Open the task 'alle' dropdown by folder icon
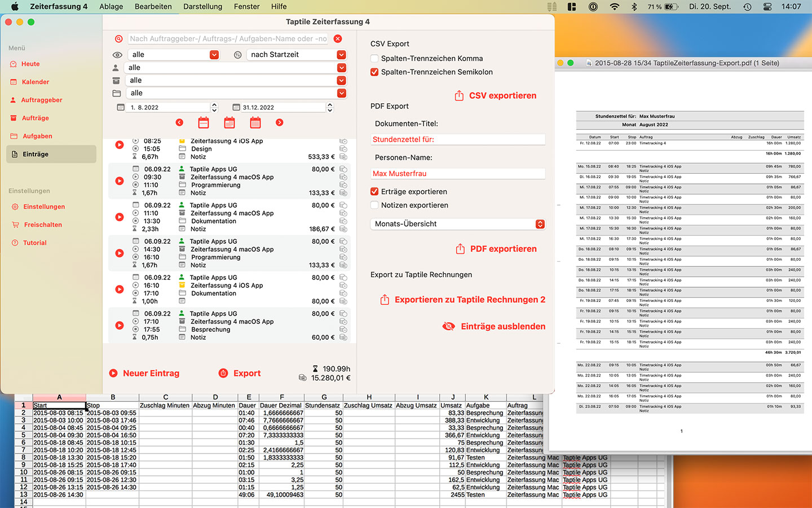The image size is (812, 508). click(236, 93)
